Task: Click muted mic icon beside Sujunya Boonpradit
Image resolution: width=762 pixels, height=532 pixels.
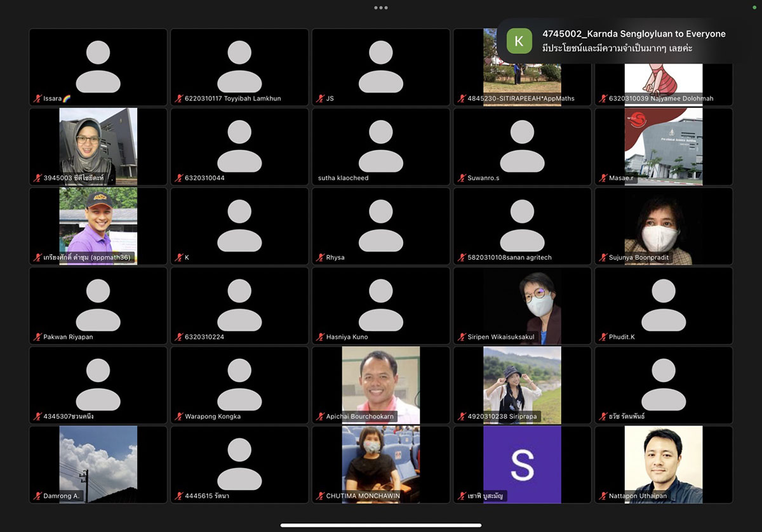Action: 604,258
